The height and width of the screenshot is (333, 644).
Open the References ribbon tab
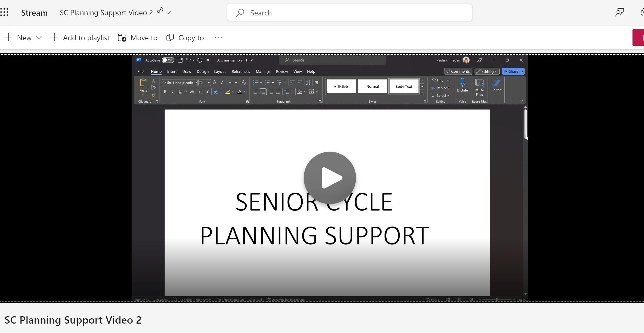click(x=241, y=71)
